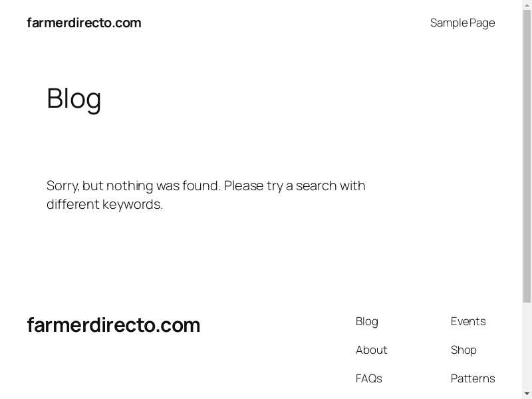Click the large footer farmerdirecto.com title

[113, 325]
